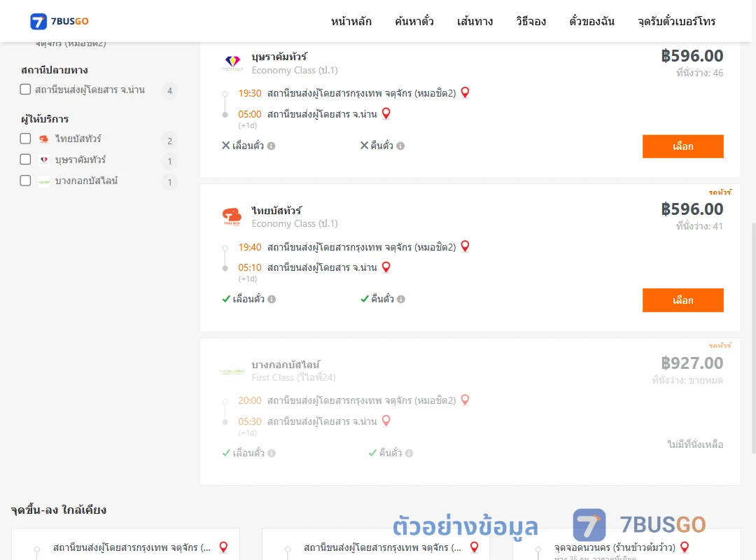Image resolution: width=756 pixels, height=560 pixels.
Task: Click the ไม่มีที่นั่งเหลือ label
Action: click(695, 444)
